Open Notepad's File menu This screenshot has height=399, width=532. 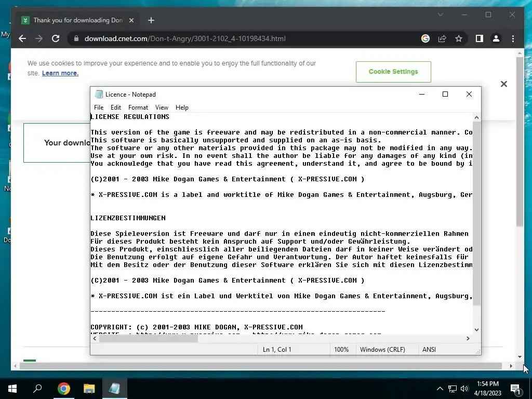pyautogui.click(x=99, y=107)
